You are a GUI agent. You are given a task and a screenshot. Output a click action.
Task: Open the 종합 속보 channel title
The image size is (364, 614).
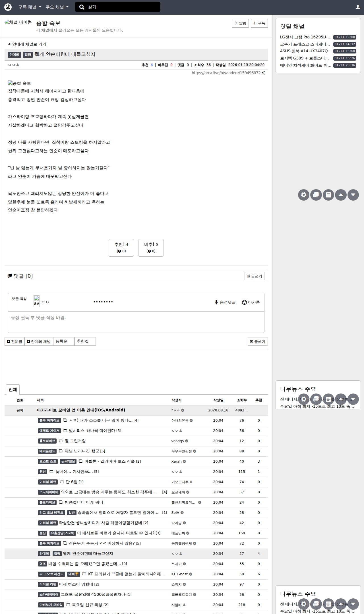tap(48, 23)
